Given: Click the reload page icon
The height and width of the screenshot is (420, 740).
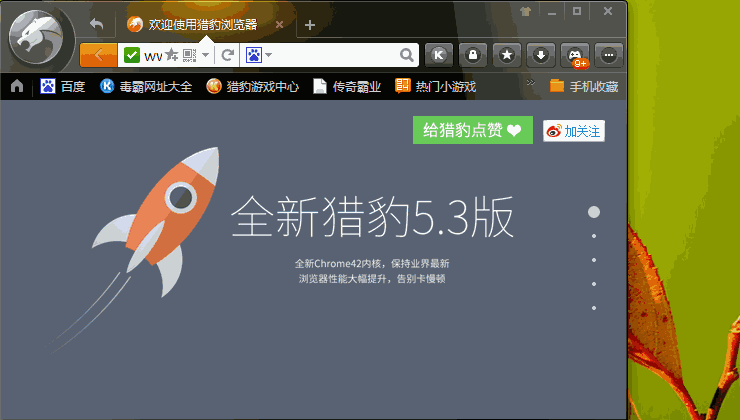Looking at the screenshot, I should (228, 55).
